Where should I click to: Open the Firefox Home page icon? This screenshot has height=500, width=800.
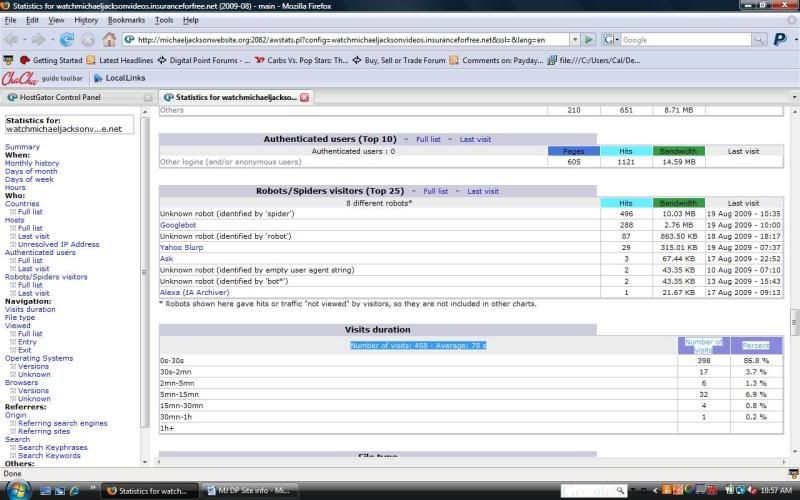coord(109,39)
